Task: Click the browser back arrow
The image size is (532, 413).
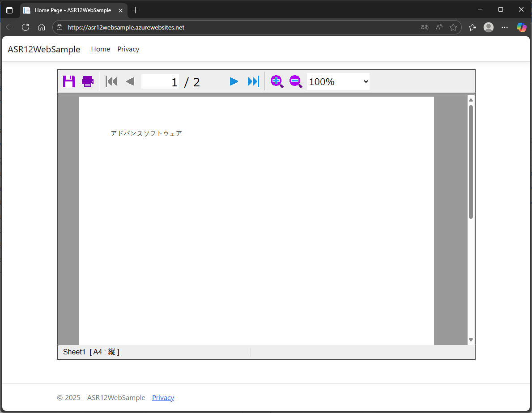Action: click(x=9, y=27)
